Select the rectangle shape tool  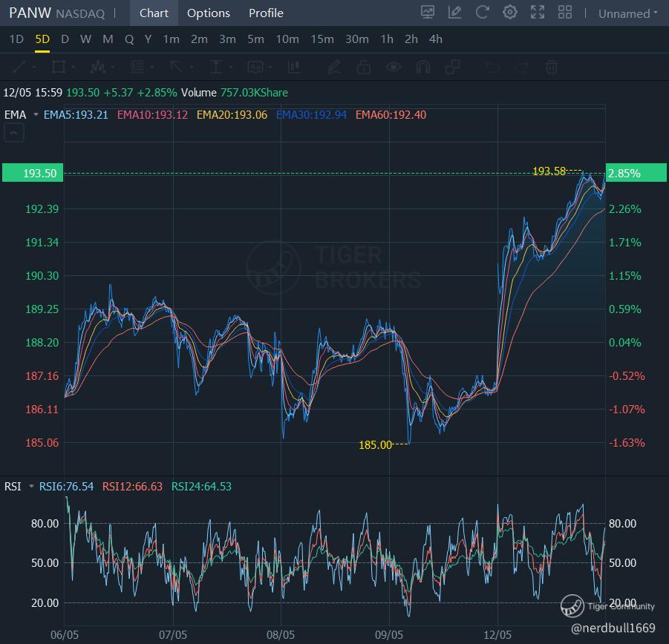pos(59,67)
